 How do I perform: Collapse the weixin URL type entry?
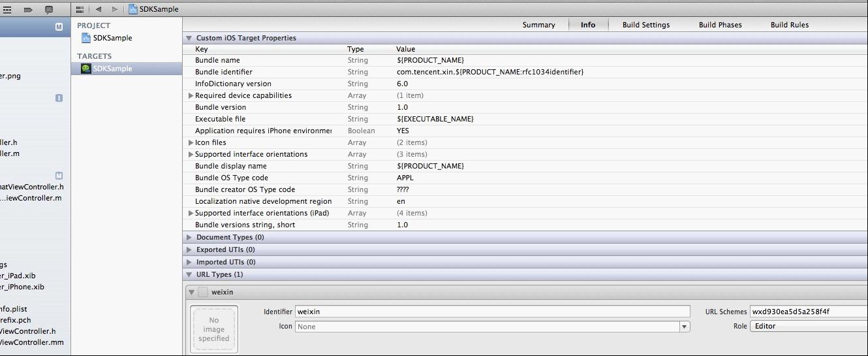(x=191, y=293)
